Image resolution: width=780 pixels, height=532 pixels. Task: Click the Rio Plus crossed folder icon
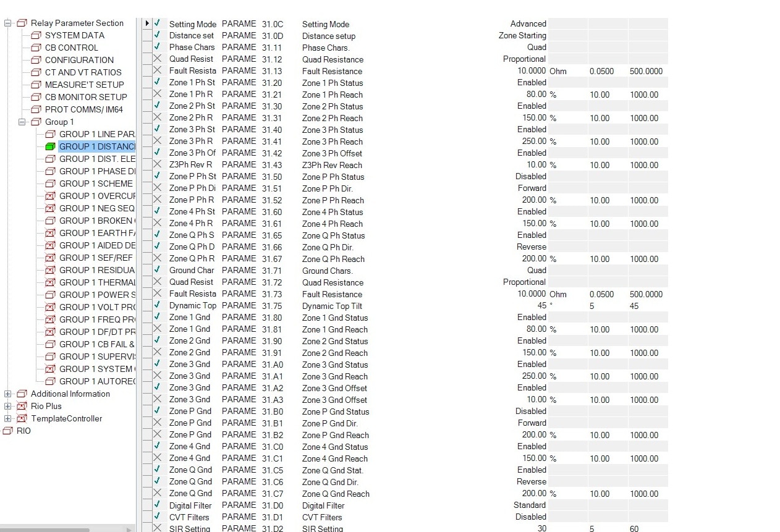pyautogui.click(x=22, y=406)
